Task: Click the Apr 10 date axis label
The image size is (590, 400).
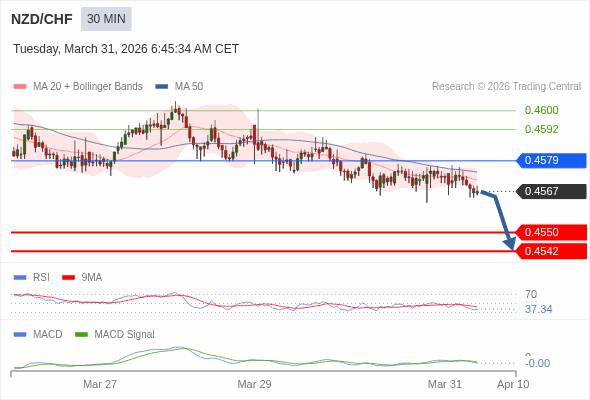Action: (513, 384)
